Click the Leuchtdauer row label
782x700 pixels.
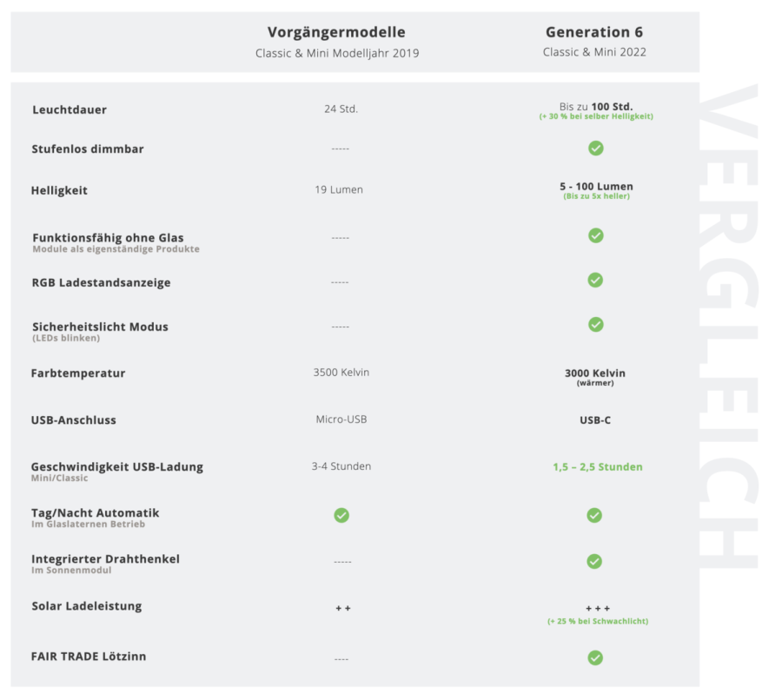(70, 109)
